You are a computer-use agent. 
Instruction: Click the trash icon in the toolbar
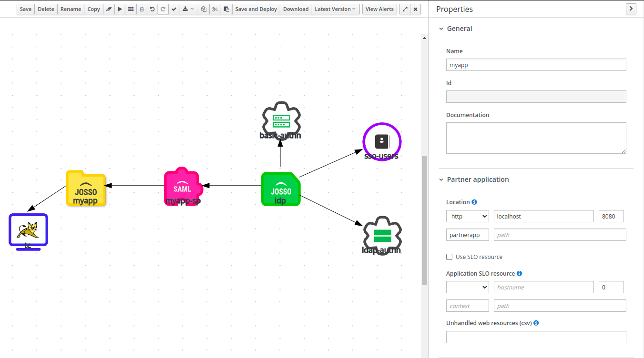pos(142,9)
